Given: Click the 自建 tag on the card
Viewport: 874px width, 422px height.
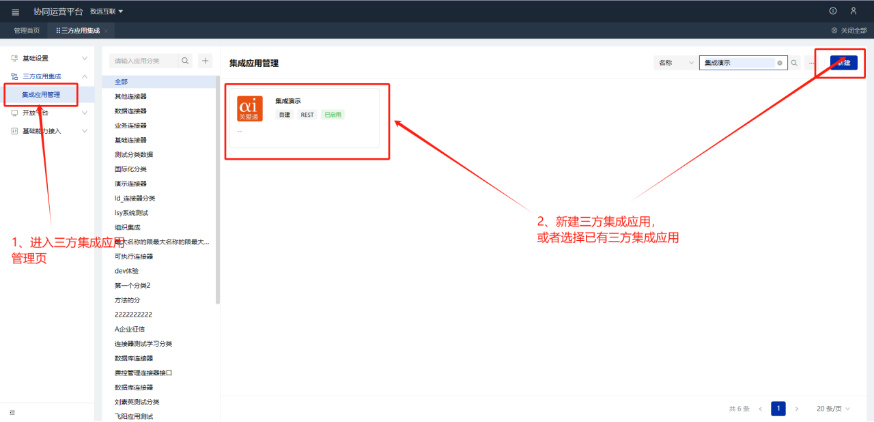Looking at the screenshot, I should (284, 115).
